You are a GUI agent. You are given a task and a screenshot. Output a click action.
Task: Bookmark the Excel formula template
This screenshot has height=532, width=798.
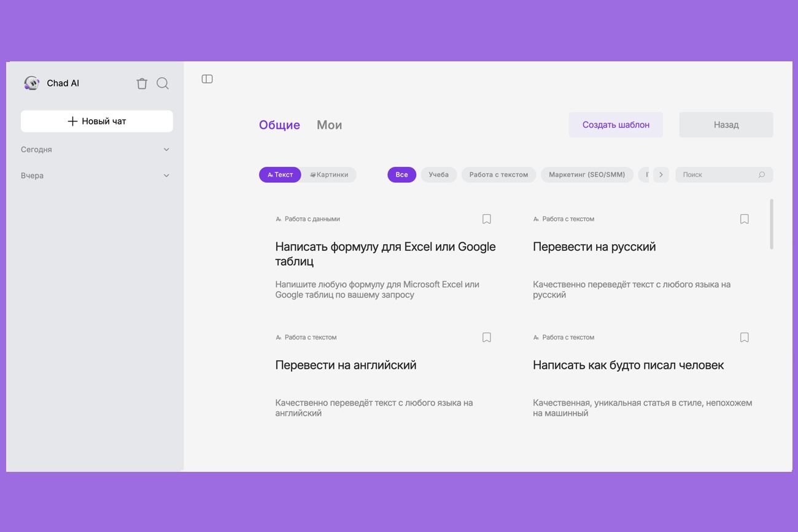click(486, 218)
